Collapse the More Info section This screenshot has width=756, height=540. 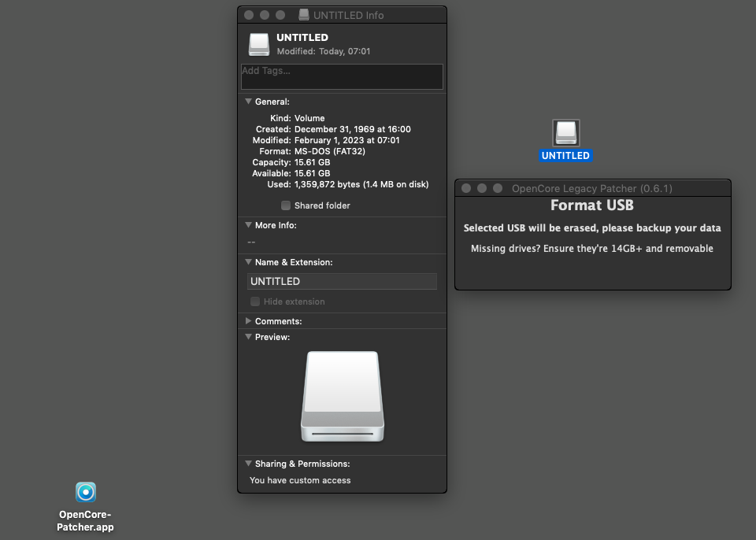click(248, 224)
